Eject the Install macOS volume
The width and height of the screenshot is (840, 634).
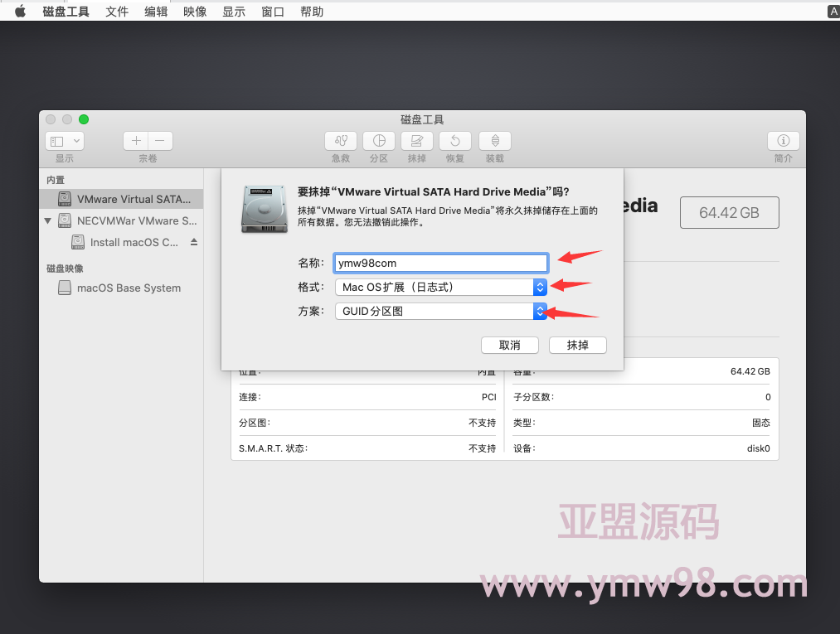(x=194, y=242)
